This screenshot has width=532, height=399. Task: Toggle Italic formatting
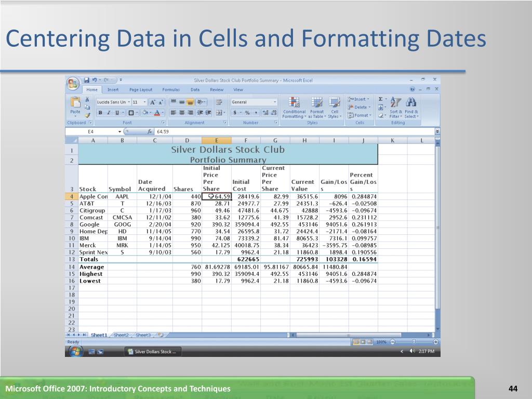[109, 113]
